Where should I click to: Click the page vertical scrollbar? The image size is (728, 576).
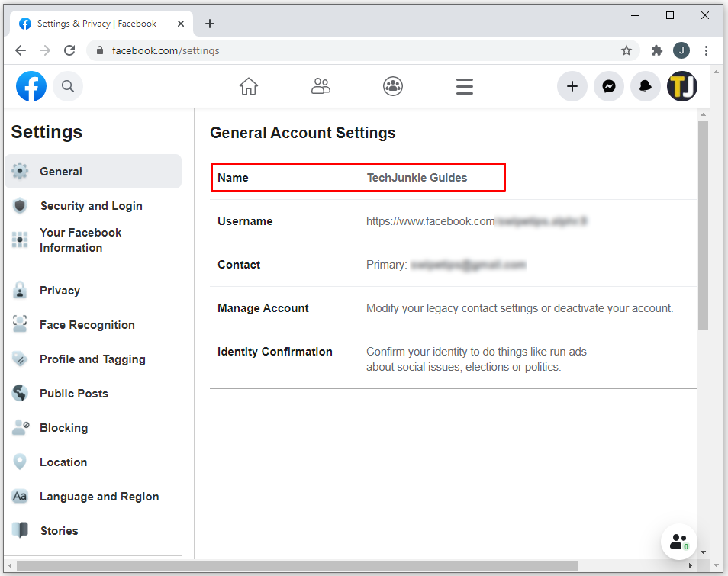(703, 229)
